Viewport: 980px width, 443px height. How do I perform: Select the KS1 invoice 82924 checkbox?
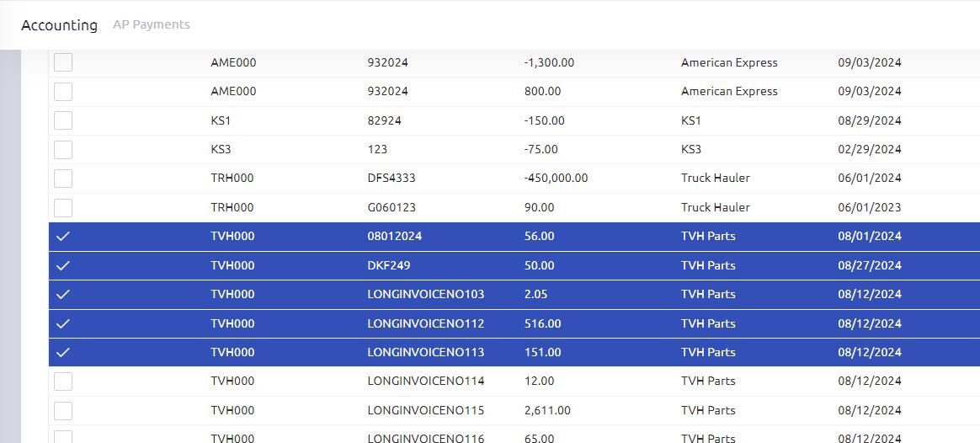pyautogui.click(x=63, y=120)
